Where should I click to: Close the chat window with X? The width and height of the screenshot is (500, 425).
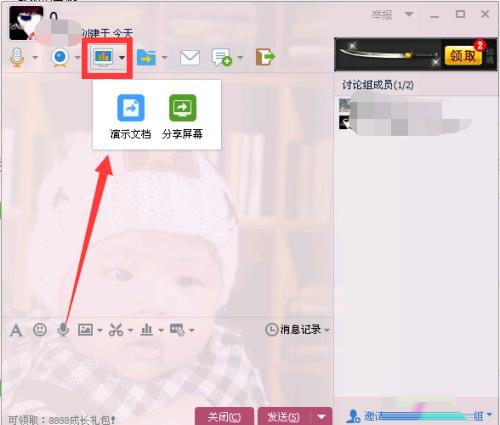pyautogui.click(x=485, y=14)
